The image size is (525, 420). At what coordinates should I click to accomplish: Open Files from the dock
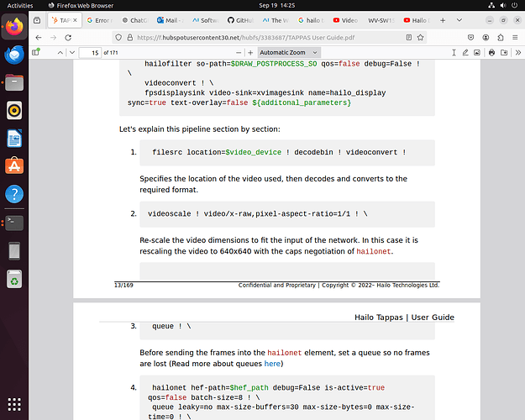coord(14,82)
